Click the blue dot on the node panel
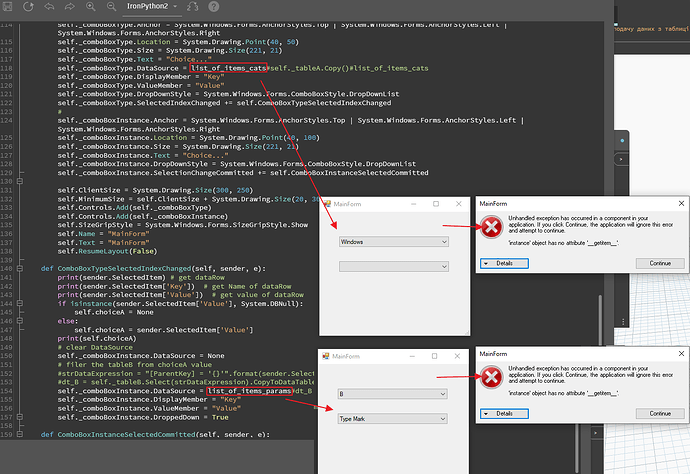This screenshot has height=474, width=690. (622, 141)
